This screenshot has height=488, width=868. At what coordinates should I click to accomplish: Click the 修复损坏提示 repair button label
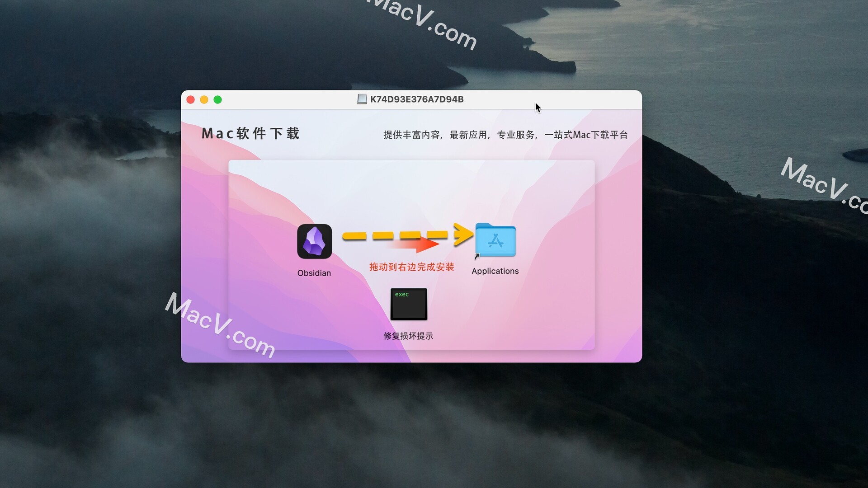point(410,334)
